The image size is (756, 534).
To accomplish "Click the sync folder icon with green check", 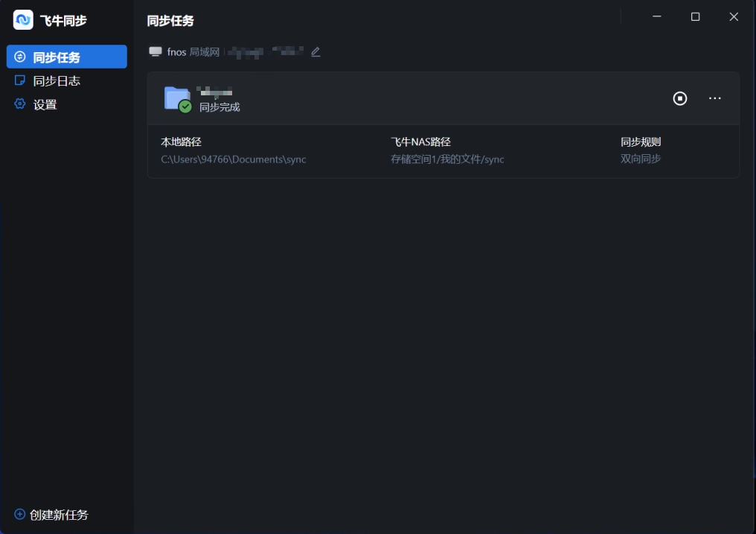I will (x=178, y=99).
